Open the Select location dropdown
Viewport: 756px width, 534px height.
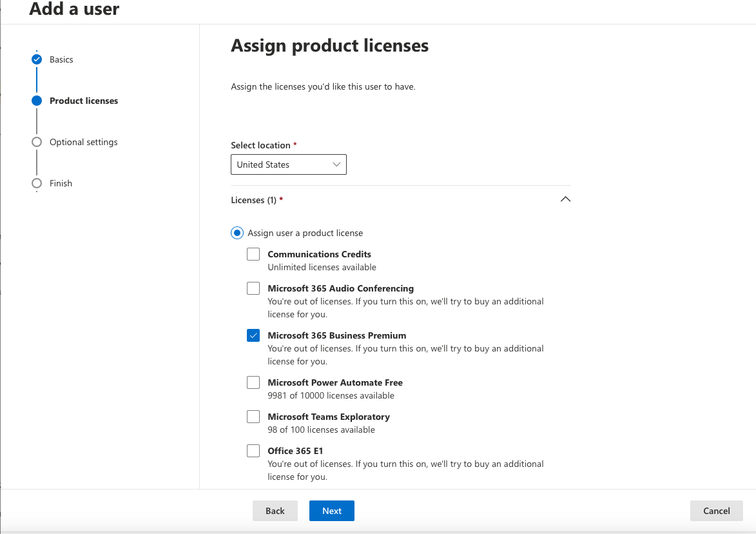click(289, 164)
